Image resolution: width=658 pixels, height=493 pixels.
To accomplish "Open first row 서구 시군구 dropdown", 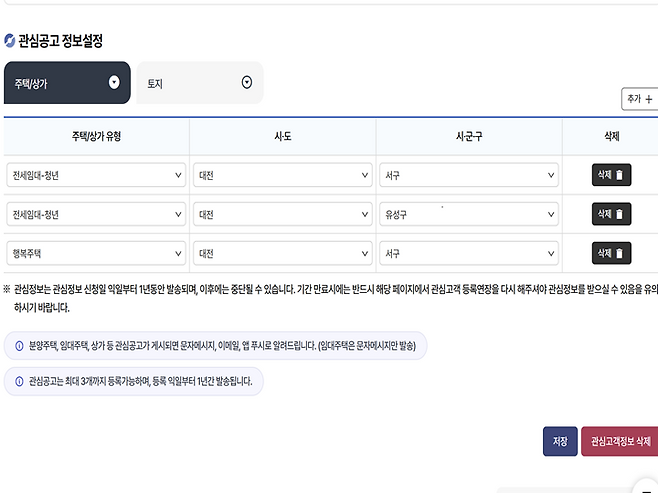I will click(x=469, y=175).
